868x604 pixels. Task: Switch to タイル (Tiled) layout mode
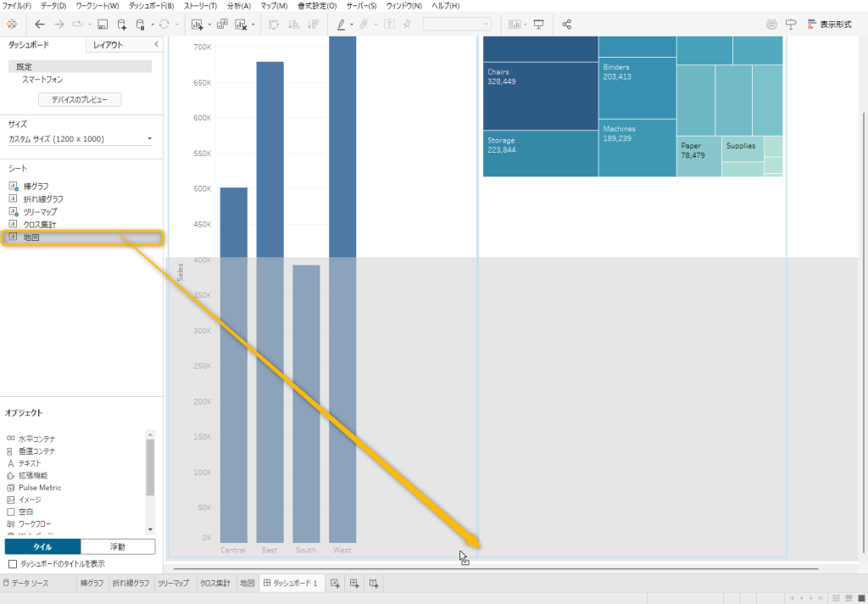pos(42,547)
